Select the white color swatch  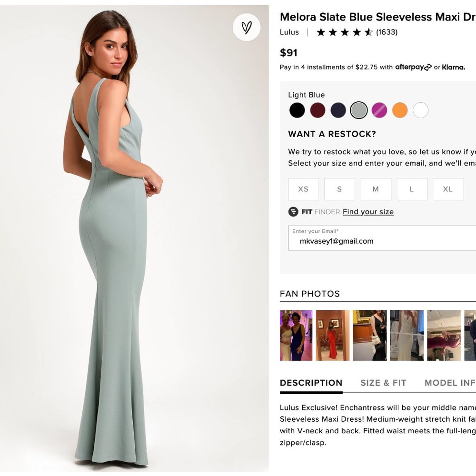pyautogui.click(x=420, y=110)
